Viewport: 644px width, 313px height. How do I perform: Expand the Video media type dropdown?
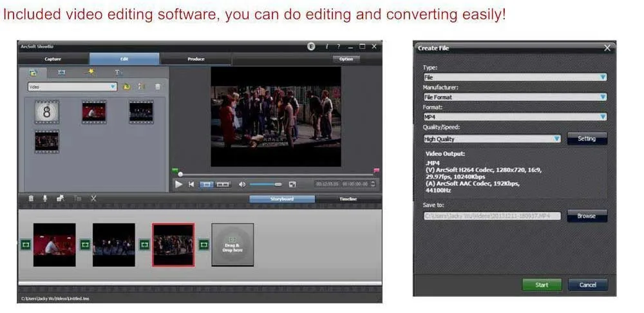72,87
